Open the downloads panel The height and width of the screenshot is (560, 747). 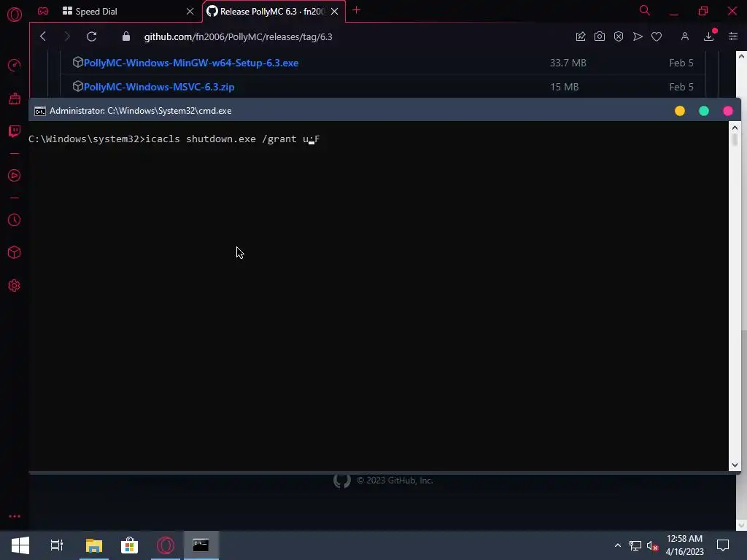click(x=709, y=36)
